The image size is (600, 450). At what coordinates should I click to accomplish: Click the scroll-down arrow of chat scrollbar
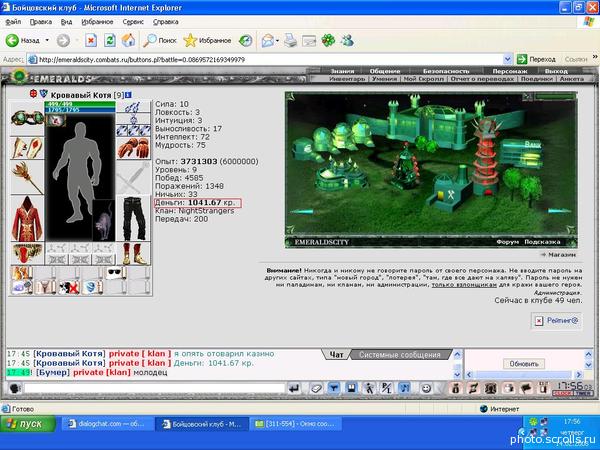[x=457, y=374]
